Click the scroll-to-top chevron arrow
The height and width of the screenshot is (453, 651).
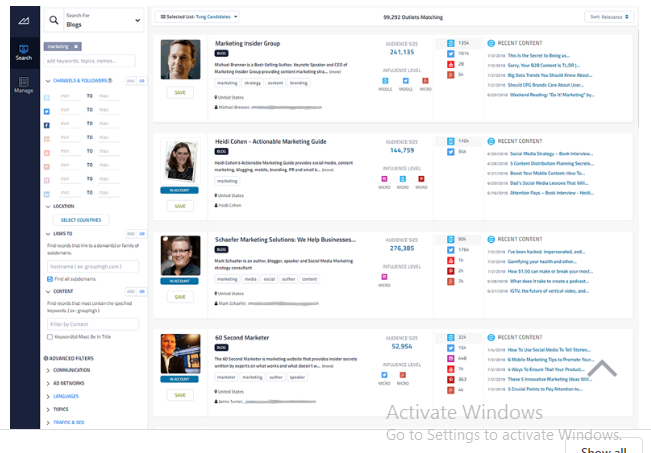coord(602,369)
